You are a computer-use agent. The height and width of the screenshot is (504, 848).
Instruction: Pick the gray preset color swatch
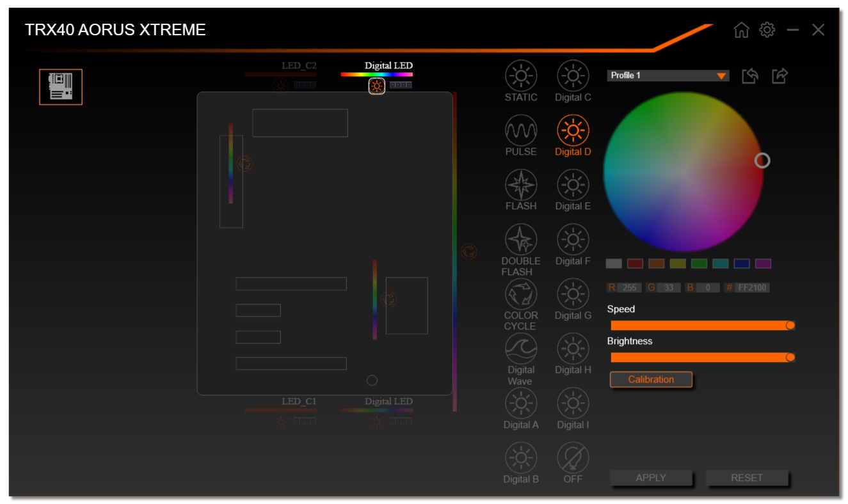(x=614, y=264)
